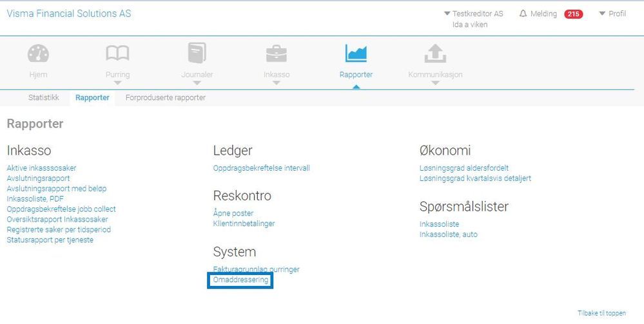644x324 pixels.
Task: Open the Rapporter chart icon
Action: (x=356, y=53)
